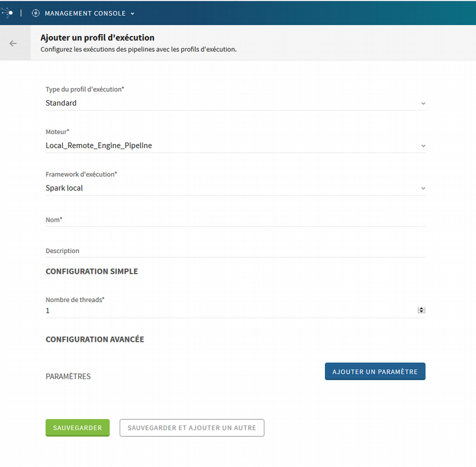Viewport: 476px width, 467px height.
Task: Click the chevron arrow on the Moteur field
Action: tap(423, 146)
